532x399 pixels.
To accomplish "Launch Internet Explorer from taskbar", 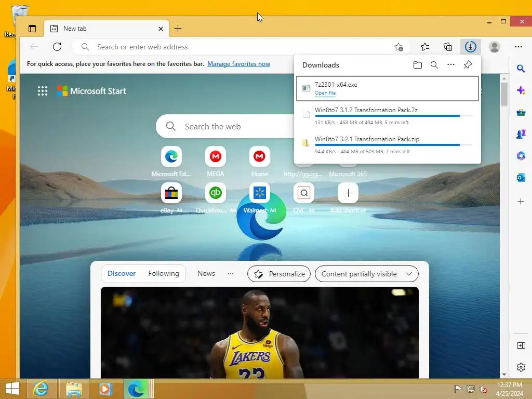I will point(41,389).
